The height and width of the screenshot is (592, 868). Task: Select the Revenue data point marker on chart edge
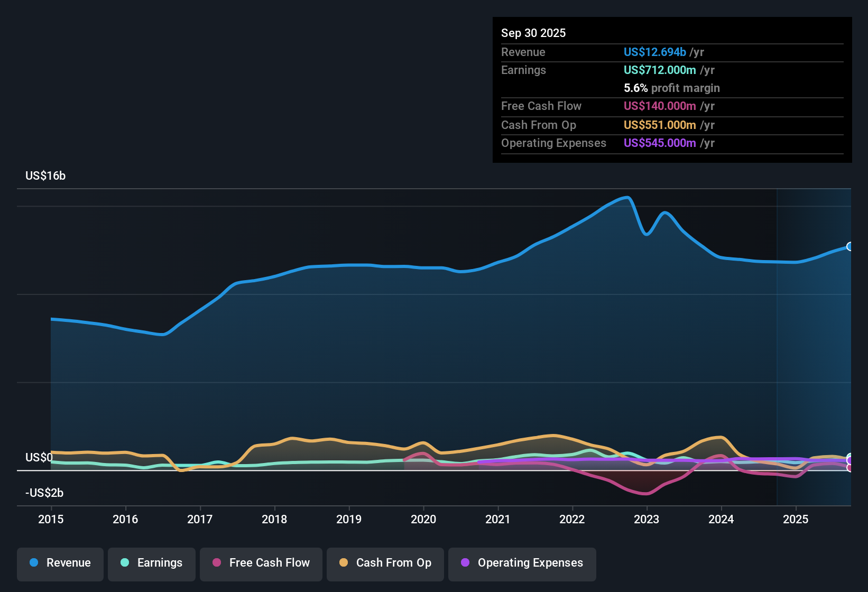point(850,246)
